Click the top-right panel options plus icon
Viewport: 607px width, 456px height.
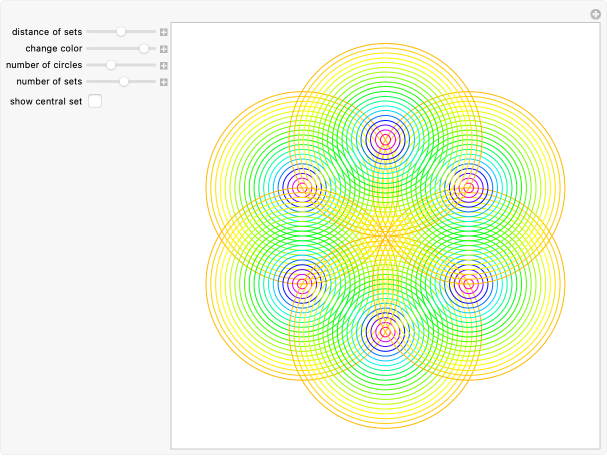tap(596, 13)
